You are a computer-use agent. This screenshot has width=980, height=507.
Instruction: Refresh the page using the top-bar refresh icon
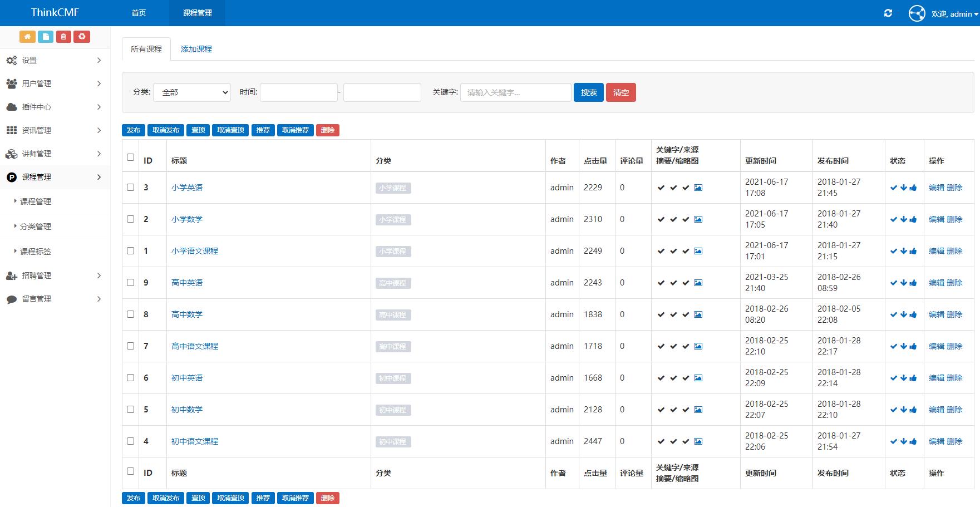coord(889,12)
